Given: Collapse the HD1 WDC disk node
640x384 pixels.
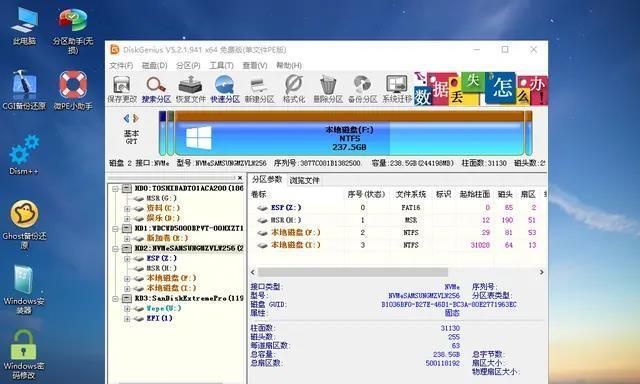Looking at the screenshot, I should tap(116, 229).
